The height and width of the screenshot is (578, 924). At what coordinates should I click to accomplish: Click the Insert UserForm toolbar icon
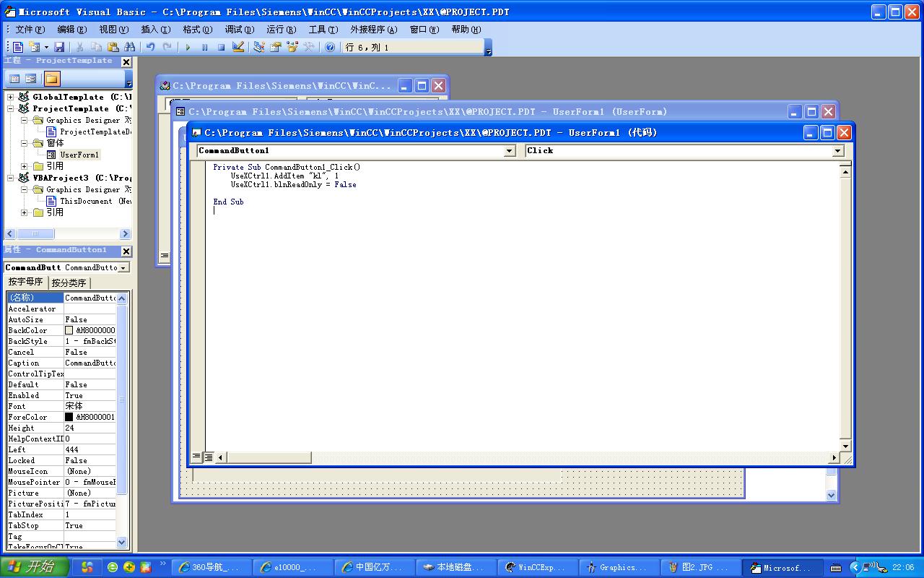click(33, 47)
